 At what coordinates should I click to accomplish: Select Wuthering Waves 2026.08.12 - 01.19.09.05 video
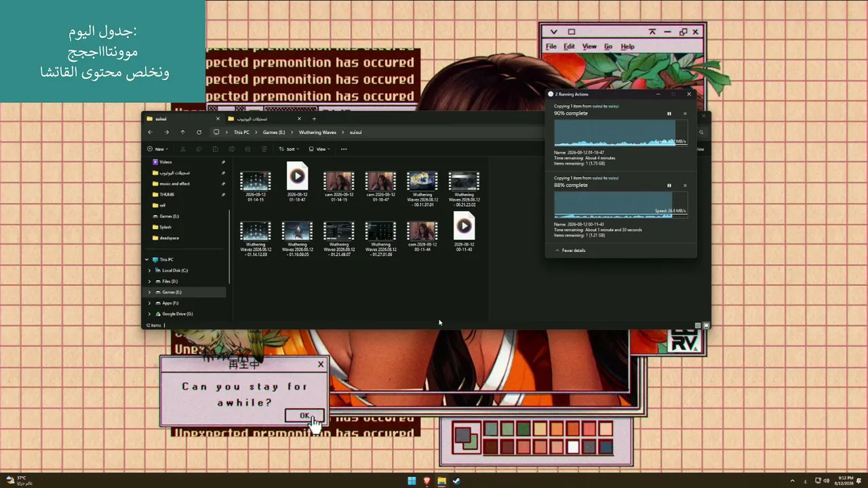tap(297, 239)
